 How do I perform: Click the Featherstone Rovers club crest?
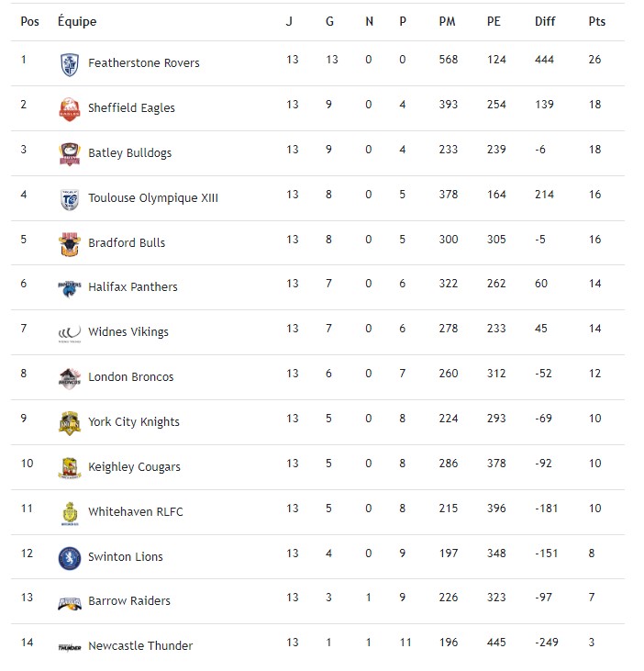click(x=70, y=64)
